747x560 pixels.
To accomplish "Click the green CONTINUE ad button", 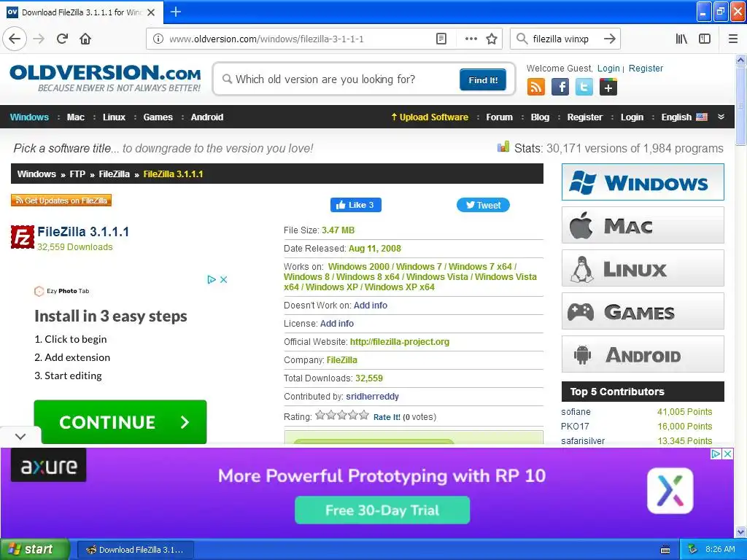I will coord(120,422).
